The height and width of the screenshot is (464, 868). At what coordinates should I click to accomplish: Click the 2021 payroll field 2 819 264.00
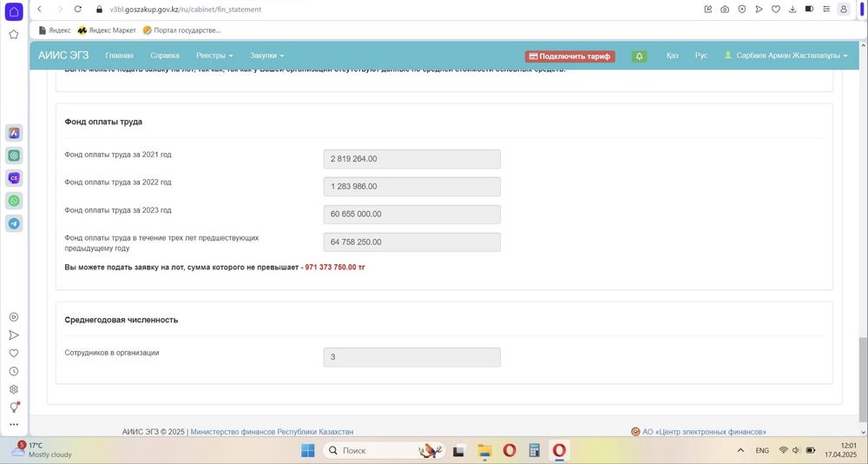(411, 159)
